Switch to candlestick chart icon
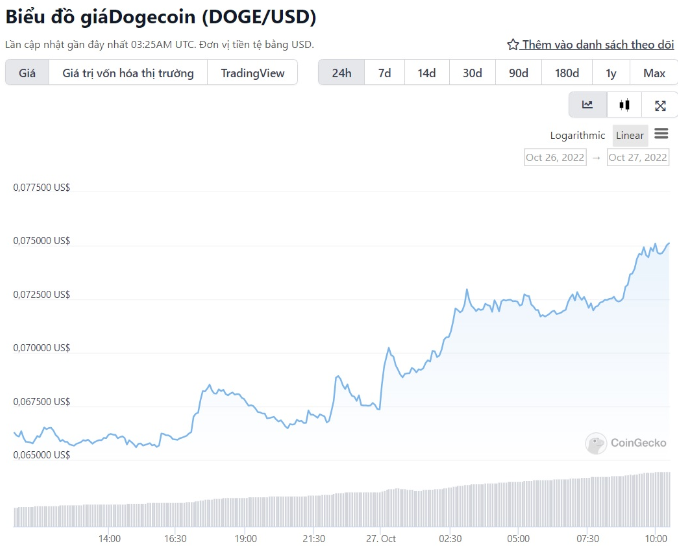 click(x=624, y=105)
